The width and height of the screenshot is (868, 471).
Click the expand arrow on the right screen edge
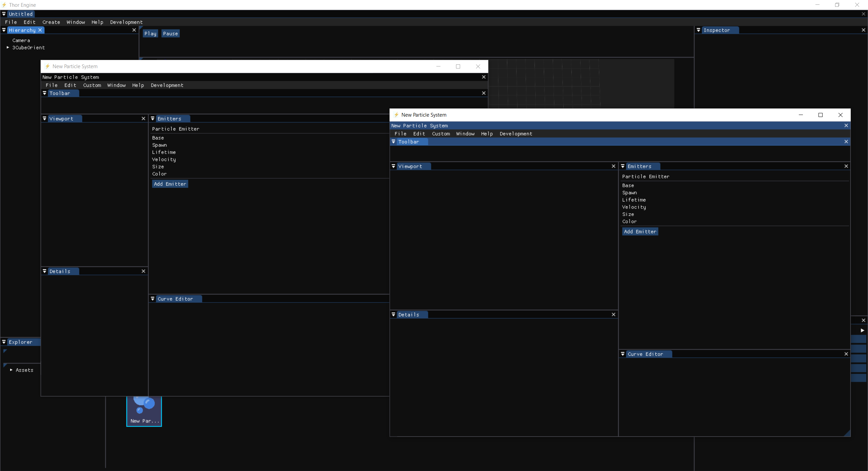[x=862, y=330]
